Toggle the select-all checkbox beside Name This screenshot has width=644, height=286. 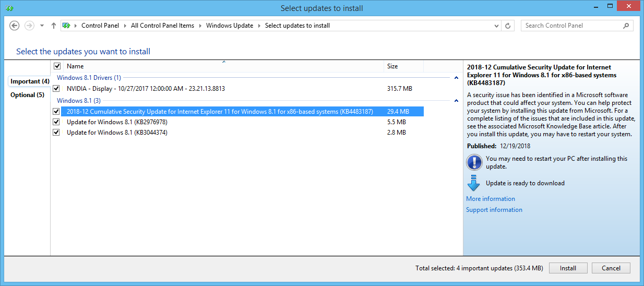[x=57, y=66]
